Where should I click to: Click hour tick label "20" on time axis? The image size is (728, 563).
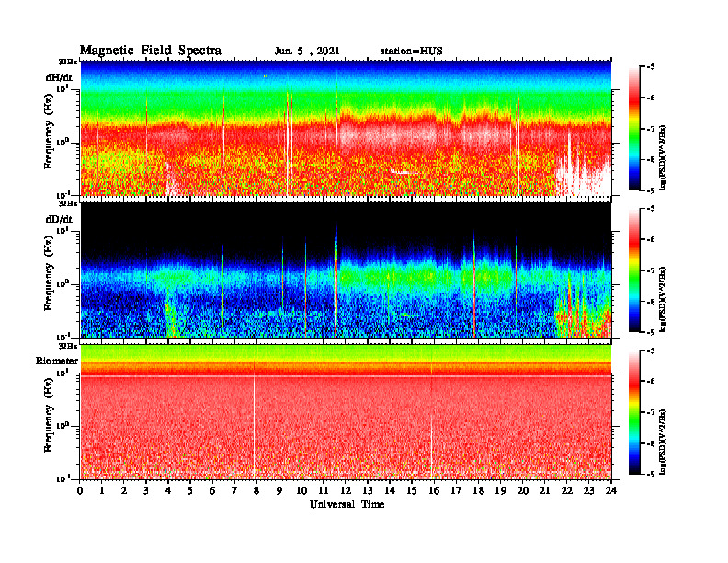522,491
